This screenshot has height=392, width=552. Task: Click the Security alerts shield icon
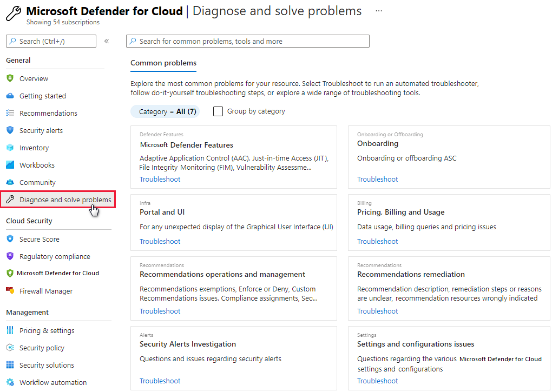pos(10,130)
